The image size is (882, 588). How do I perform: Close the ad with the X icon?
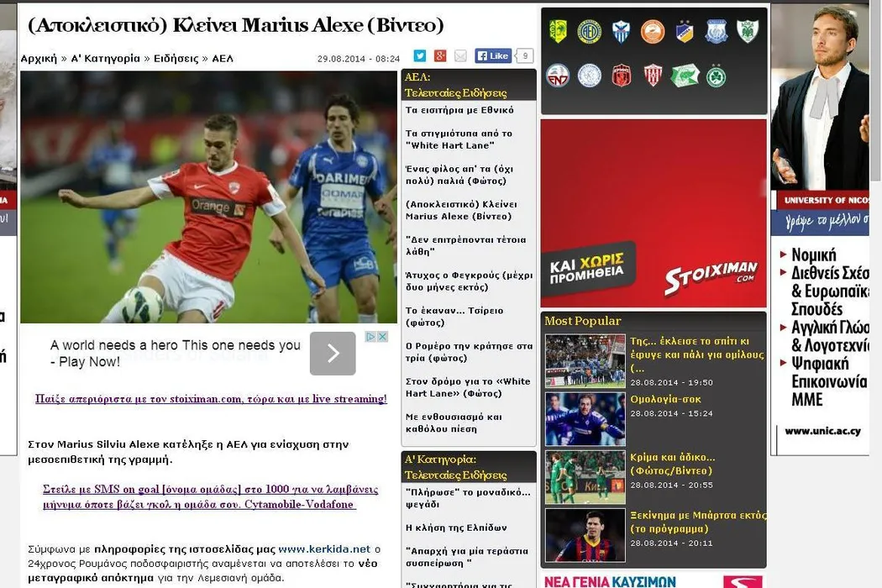coord(382,337)
